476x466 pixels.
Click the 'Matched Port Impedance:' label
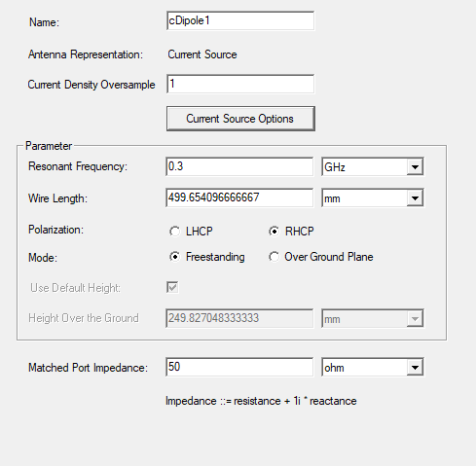[88, 368]
